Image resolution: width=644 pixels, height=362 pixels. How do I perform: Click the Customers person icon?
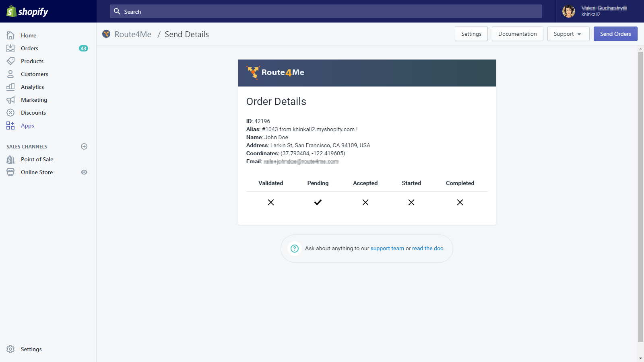point(10,74)
